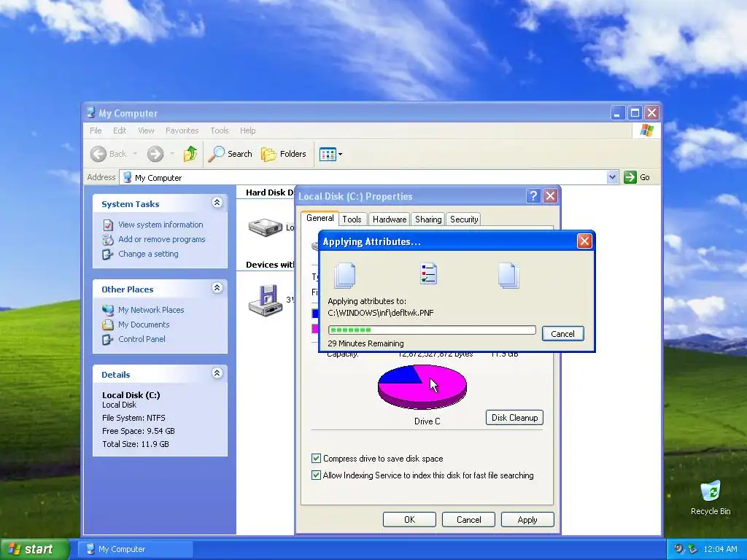
Task: Click the My Computer title bar icon
Action: point(91,113)
